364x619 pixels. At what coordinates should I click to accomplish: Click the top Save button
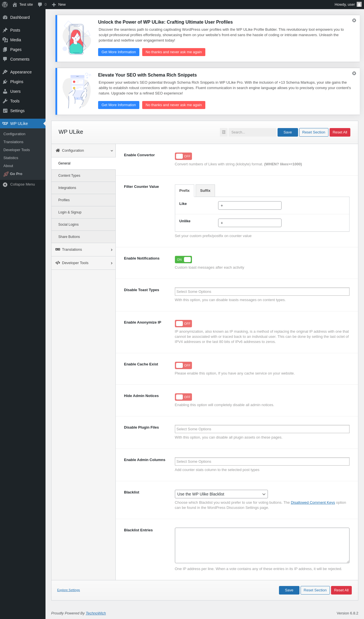point(288,132)
